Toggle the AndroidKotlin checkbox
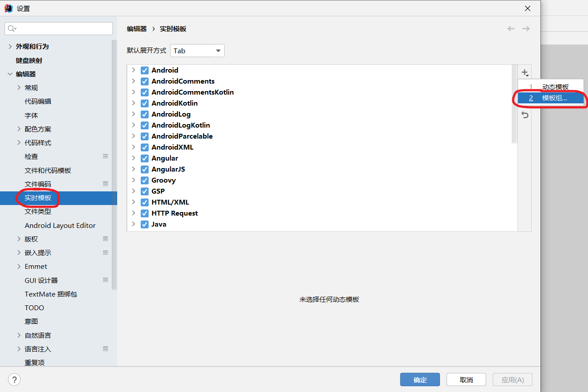The height and width of the screenshot is (392, 588). click(x=144, y=103)
